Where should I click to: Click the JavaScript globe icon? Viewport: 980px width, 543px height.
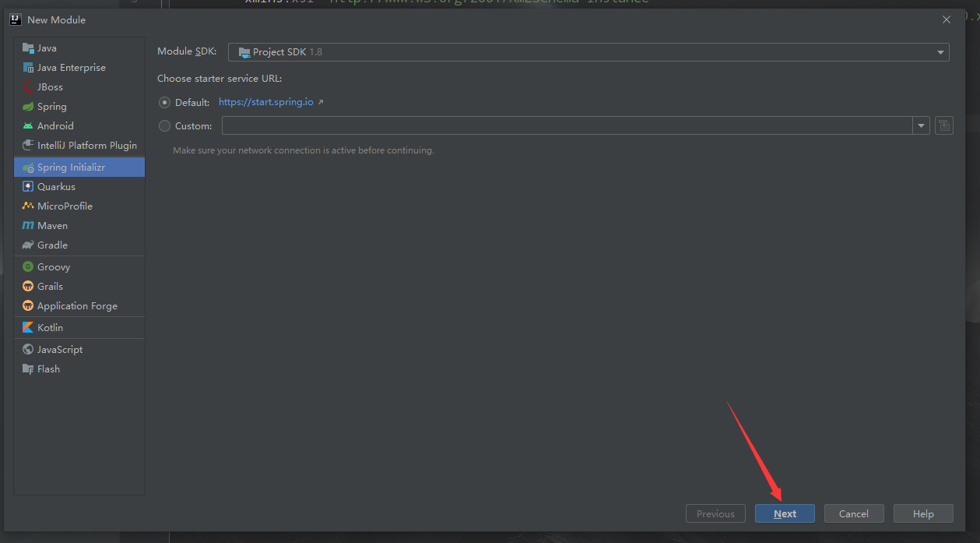(x=28, y=350)
